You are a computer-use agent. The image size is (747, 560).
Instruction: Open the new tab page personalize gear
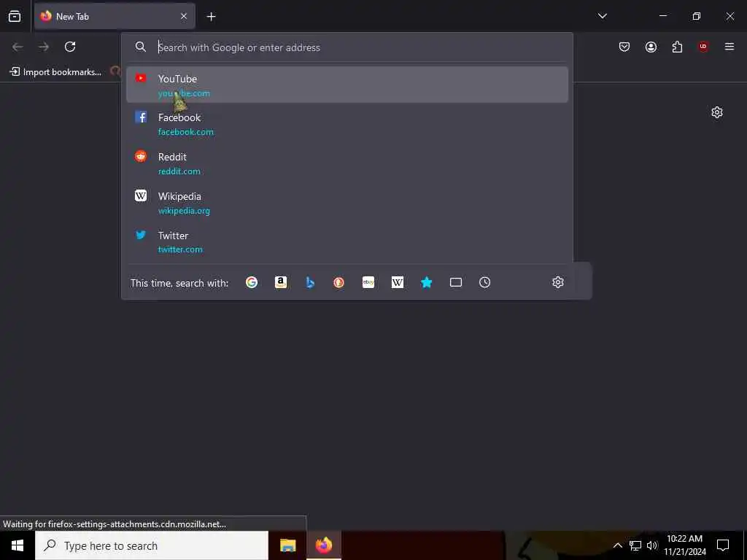pos(716,112)
